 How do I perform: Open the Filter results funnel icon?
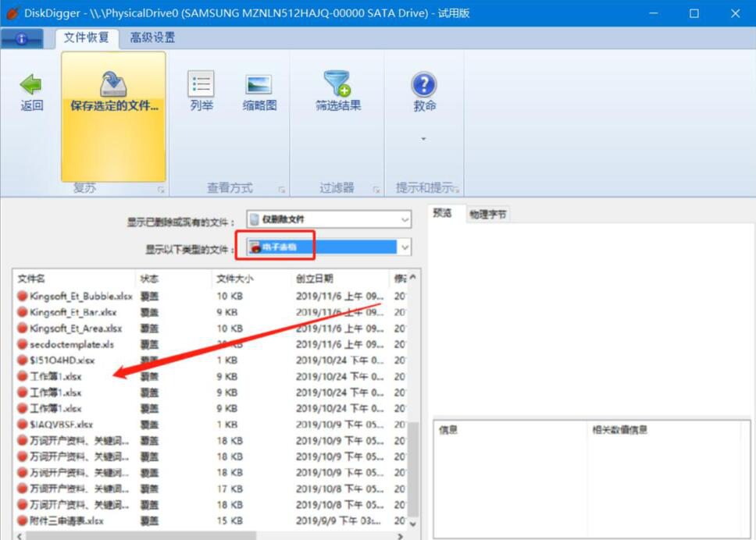point(337,83)
